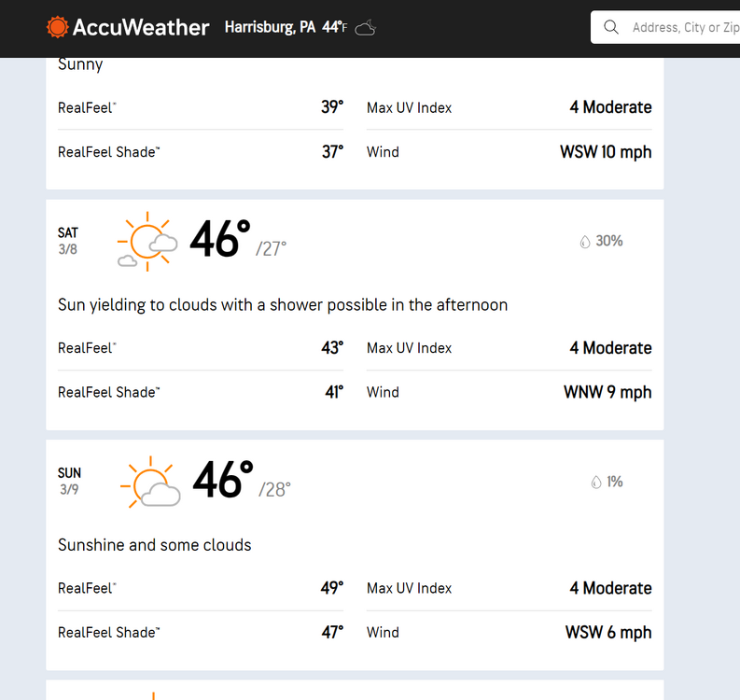740x700 pixels.
Task: Click Saturday's 46° high temperature
Action: 220,239
